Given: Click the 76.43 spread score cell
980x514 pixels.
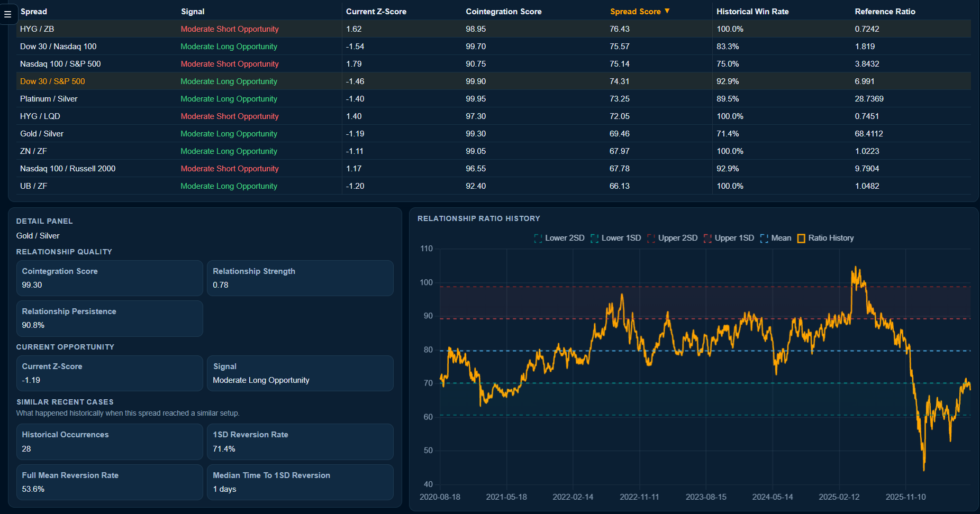Looking at the screenshot, I should 620,29.
